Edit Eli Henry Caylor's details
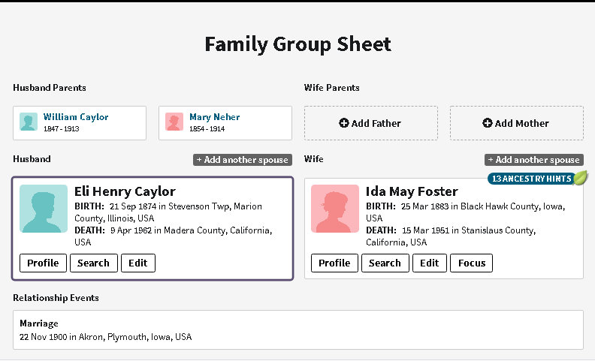The image size is (595, 364). tap(138, 263)
